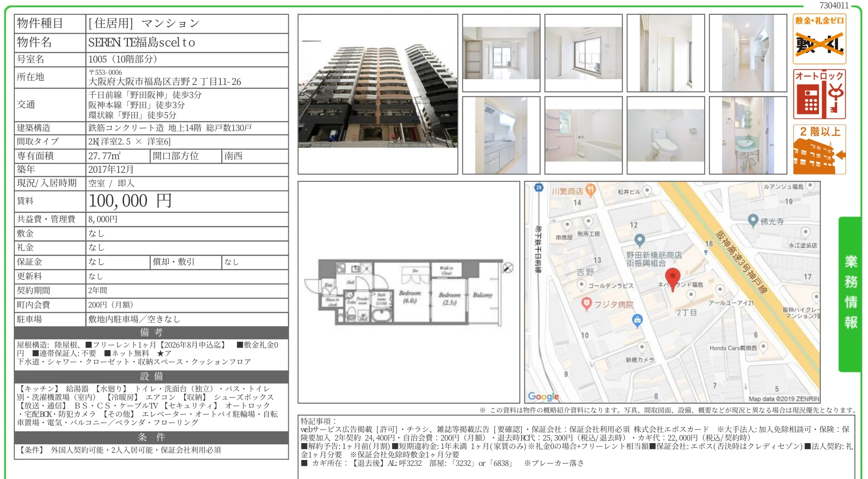Click the compass icon on floor plan
Screen dimensions: 868x479
pyautogui.click(x=508, y=267)
